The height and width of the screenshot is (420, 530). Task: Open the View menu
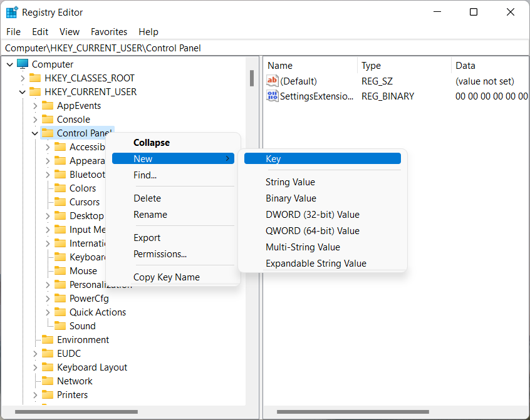point(70,32)
